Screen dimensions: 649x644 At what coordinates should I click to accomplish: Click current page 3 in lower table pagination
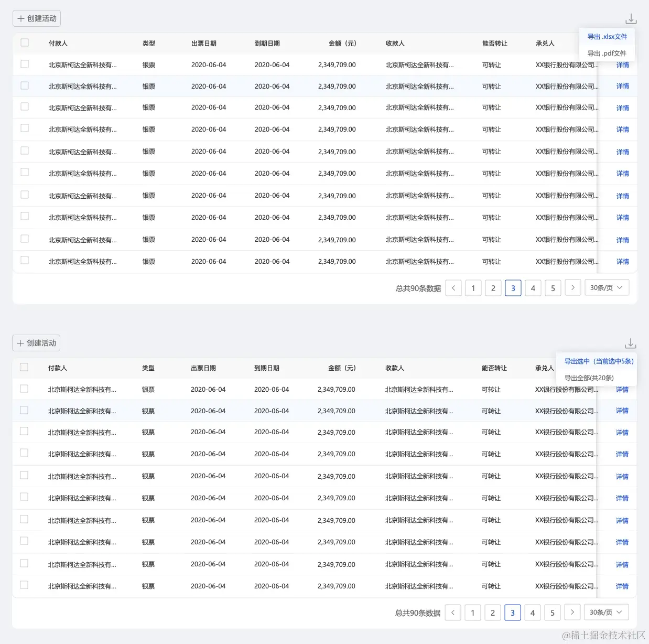[x=513, y=612]
